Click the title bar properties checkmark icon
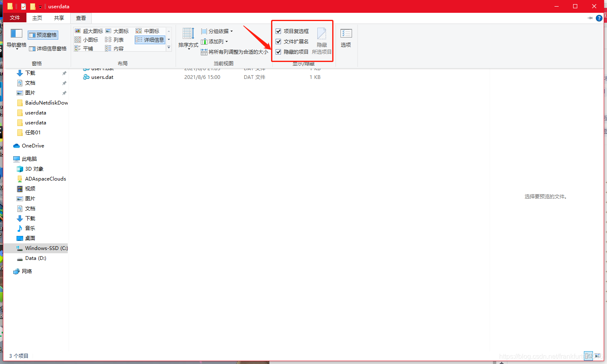 click(24, 7)
